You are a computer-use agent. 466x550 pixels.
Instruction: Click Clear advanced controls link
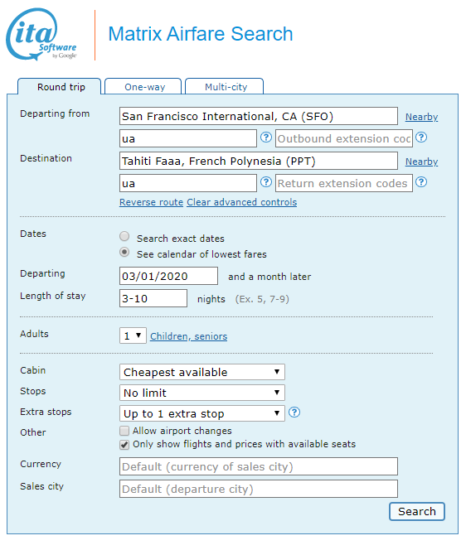242,202
